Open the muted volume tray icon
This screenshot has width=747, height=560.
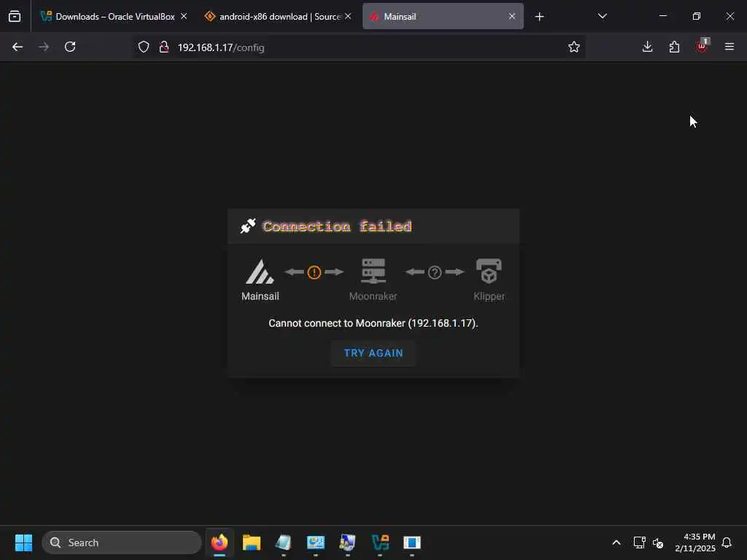[658, 542]
